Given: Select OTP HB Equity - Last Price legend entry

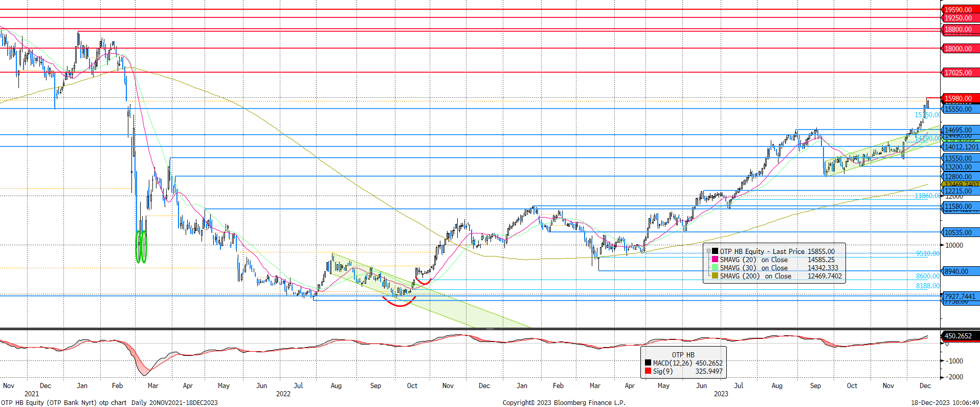Looking at the screenshot, I should [x=762, y=251].
